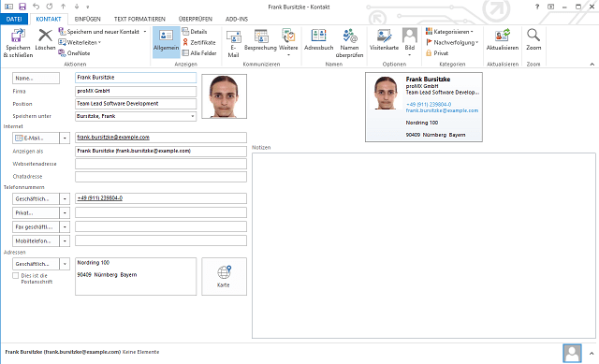Go to next item arrow
Image resolution: width=599 pixels, height=364 pixels.
77,7
